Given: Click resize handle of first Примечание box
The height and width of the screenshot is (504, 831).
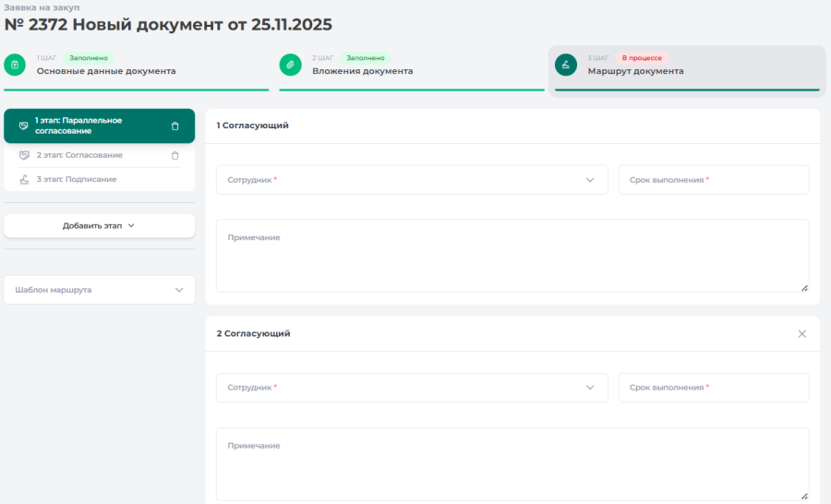Looking at the screenshot, I should pos(804,288).
